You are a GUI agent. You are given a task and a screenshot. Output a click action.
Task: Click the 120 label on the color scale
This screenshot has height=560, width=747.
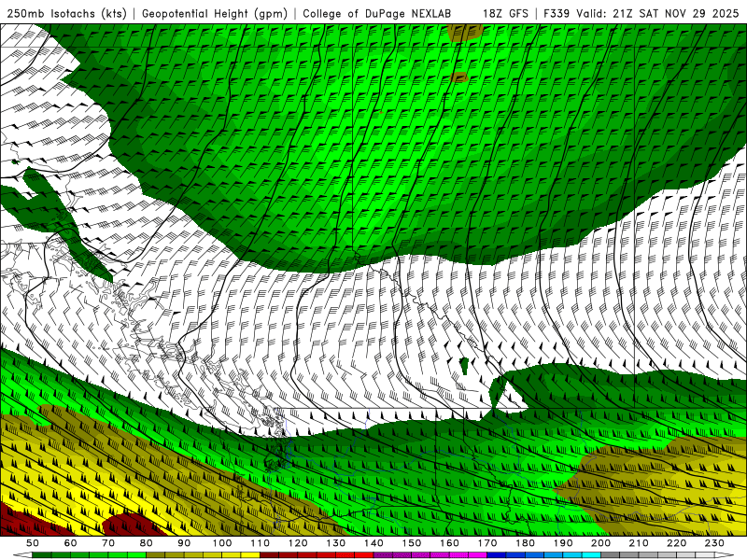pos(298,543)
